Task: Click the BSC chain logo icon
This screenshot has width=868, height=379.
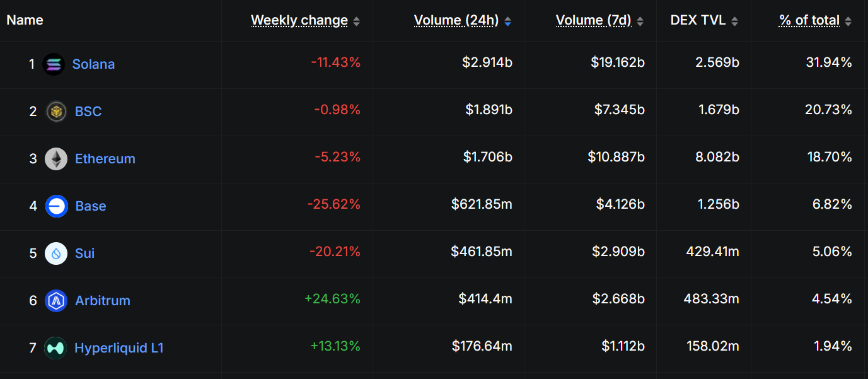Action: coord(56,112)
